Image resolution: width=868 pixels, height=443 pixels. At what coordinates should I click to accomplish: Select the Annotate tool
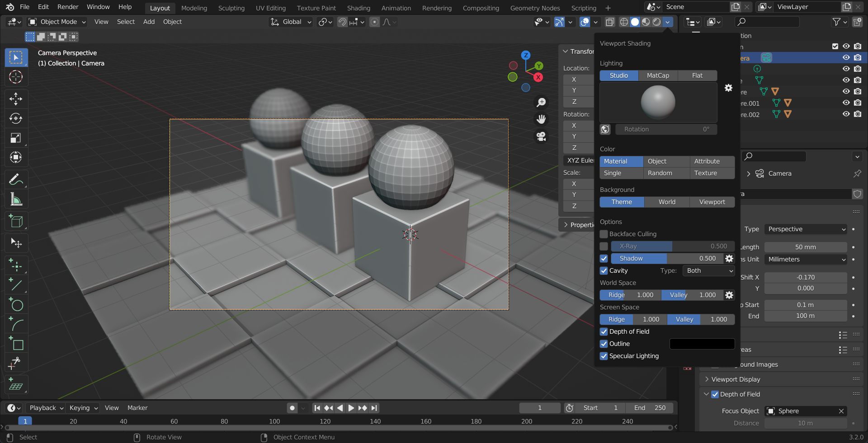pos(16,179)
